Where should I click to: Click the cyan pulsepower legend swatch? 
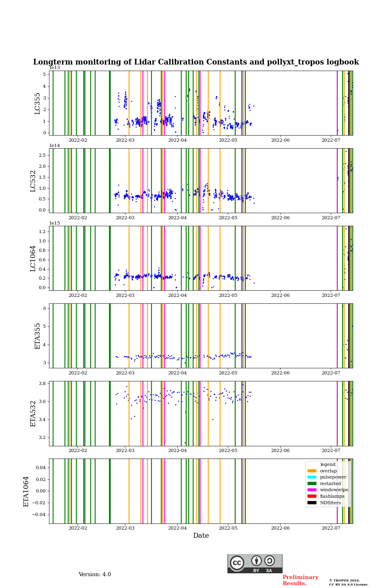[312, 477]
